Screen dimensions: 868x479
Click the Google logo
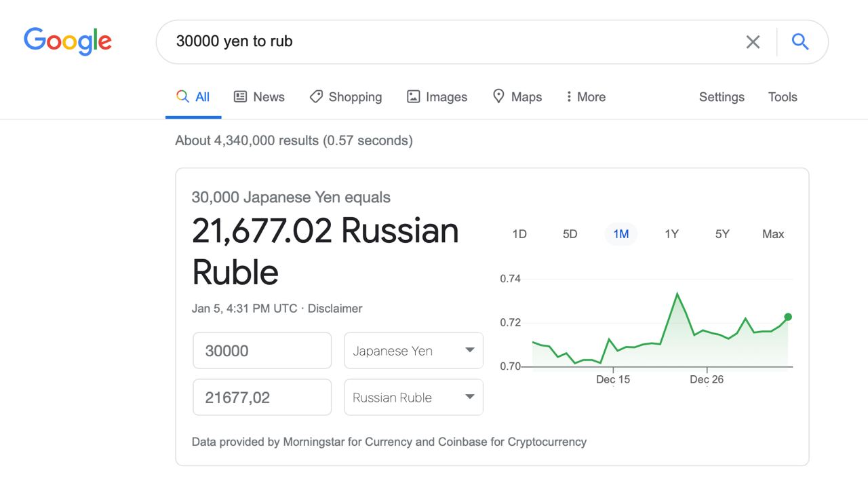68,41
